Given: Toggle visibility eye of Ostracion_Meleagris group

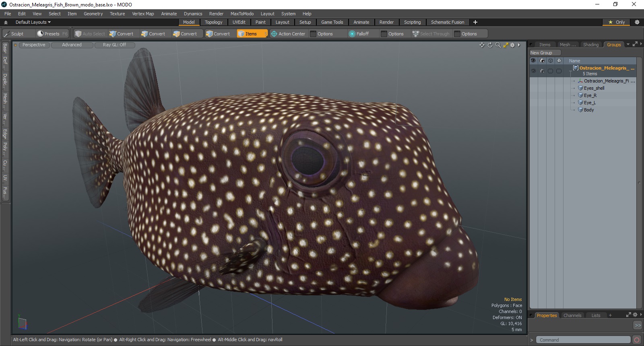Looking at the screenshot, I should (533, 71).
